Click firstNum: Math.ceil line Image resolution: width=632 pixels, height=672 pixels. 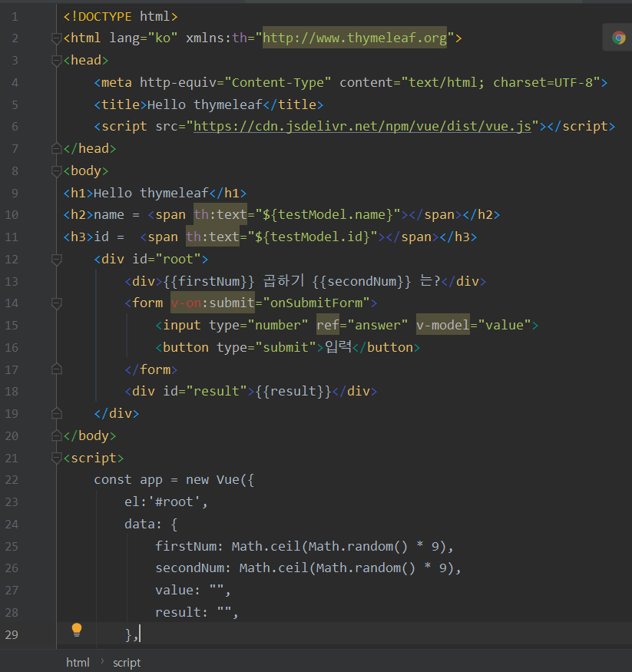tap(304, 546)
